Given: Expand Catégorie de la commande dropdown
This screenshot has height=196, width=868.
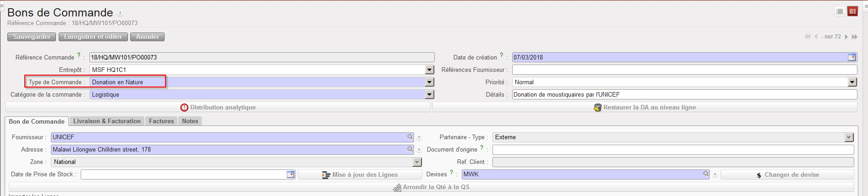Looking at the screenshot, I should click(x=429, y=94).
